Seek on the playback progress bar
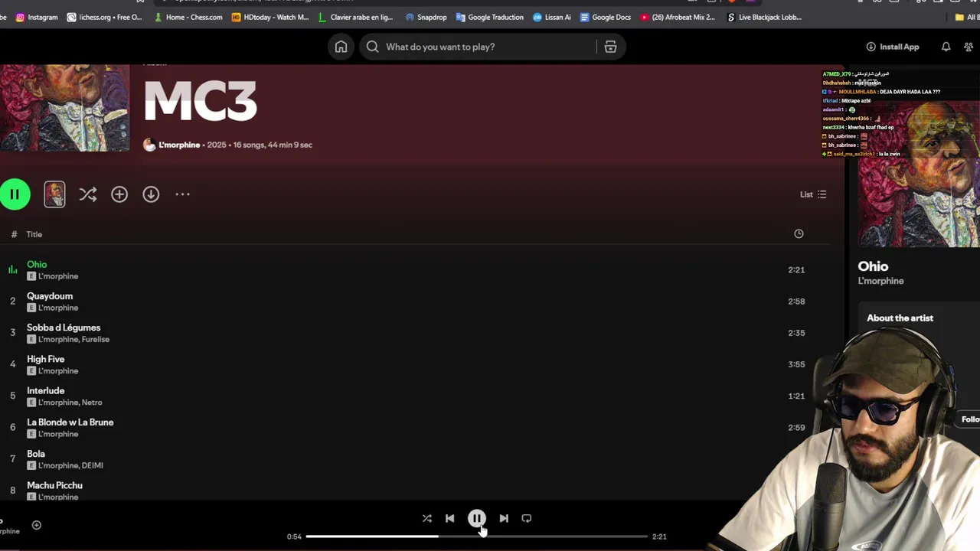980x551 pixels. pos(476,536)
